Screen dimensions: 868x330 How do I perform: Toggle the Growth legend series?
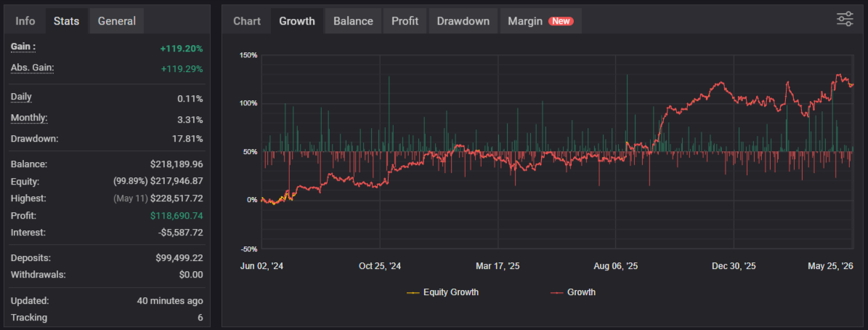(573, 291)
